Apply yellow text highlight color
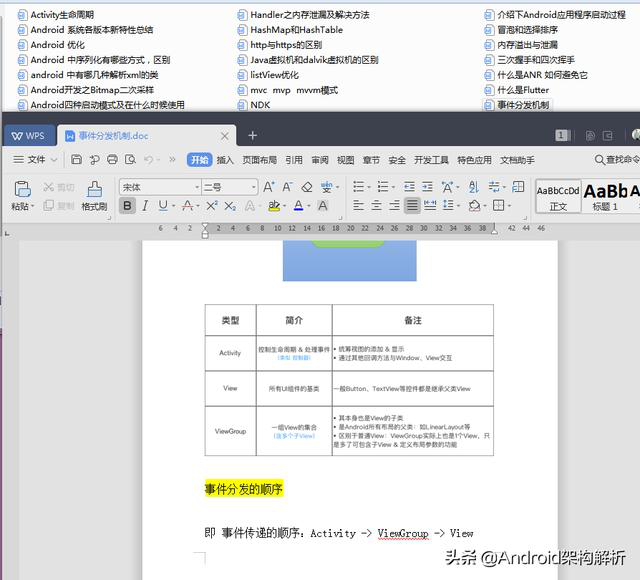This screenshot has width=640, height=580. (274, 206)
